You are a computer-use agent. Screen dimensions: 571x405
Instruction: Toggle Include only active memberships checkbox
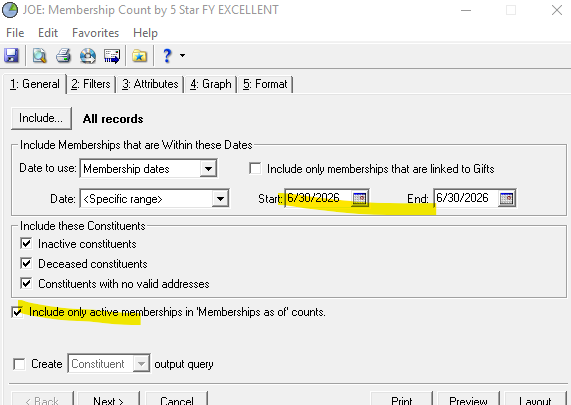pyautogui.click(x=17, y=312)
